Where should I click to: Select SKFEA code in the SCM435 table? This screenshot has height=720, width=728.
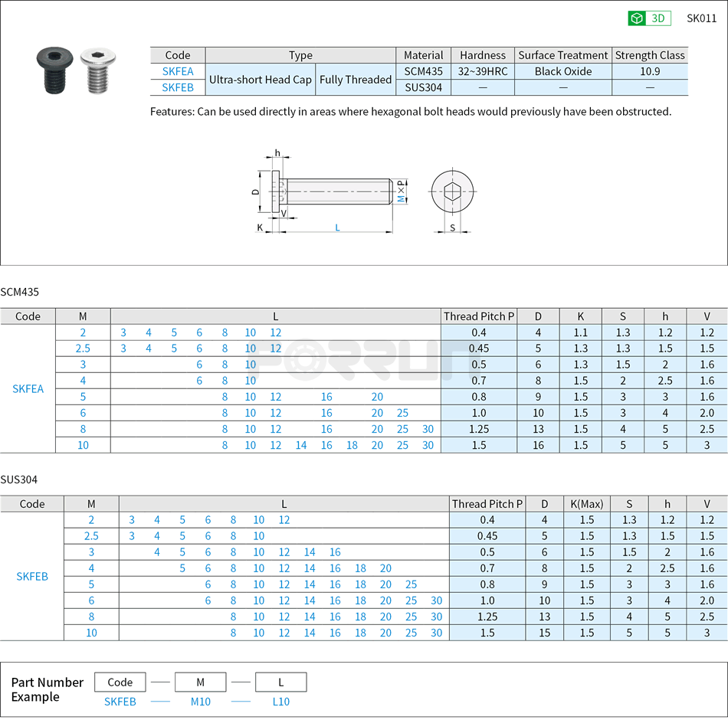[28, 388]
